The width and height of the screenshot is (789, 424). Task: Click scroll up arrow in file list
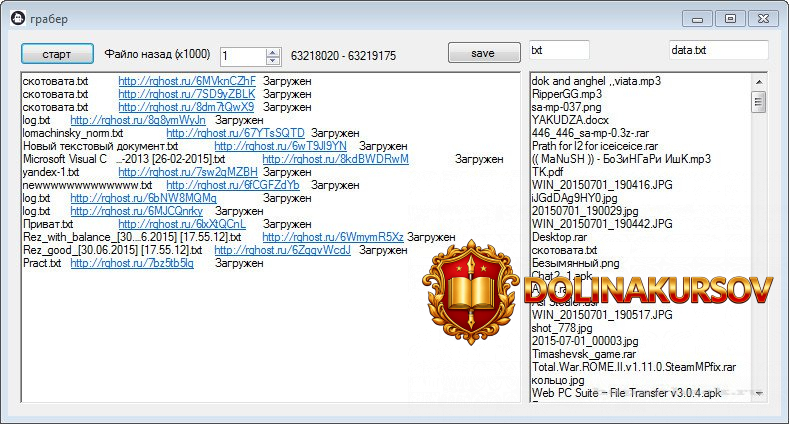[x=759, y=80]
